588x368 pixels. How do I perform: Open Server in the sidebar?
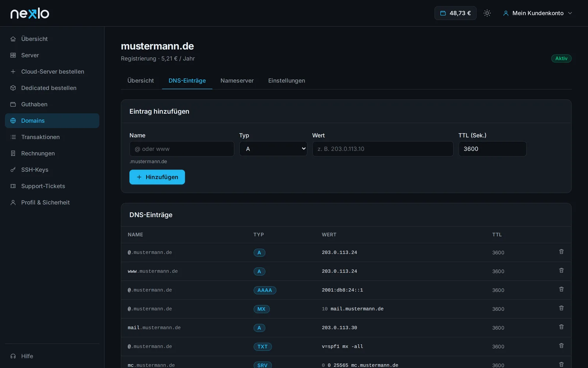52,55
